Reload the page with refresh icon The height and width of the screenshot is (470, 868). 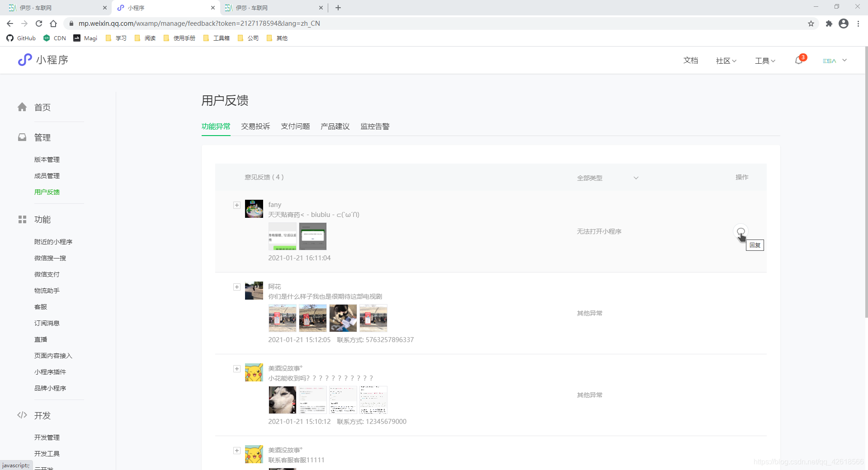pyautogui.click(x=39, y=23)
